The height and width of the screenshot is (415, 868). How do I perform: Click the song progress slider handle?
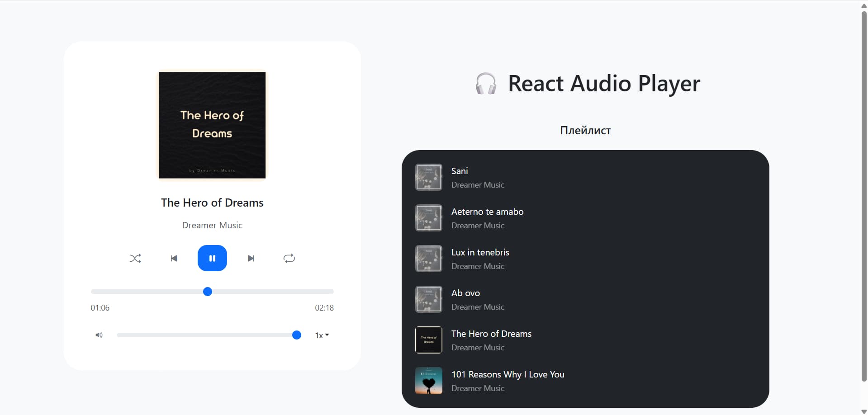pyautogui.click(x=208, y=292)
